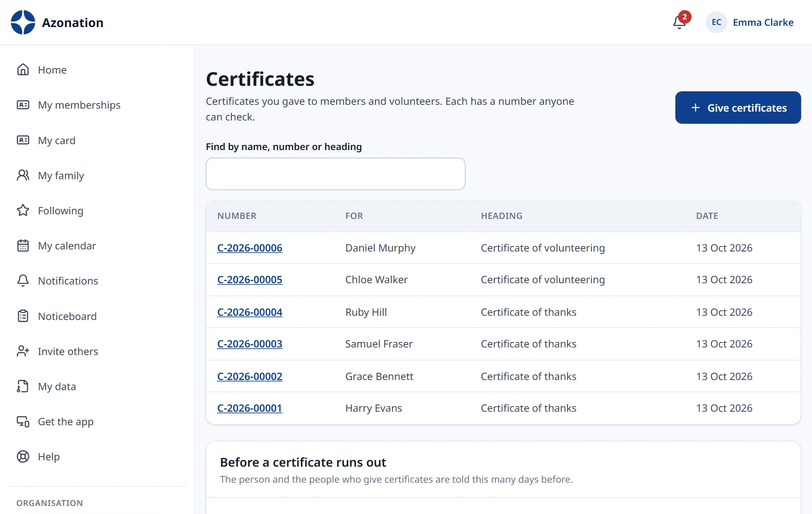Viewport: 812px width, 514px height.
Task: Open My calendar menu item
Action: (x=97, y=246)
